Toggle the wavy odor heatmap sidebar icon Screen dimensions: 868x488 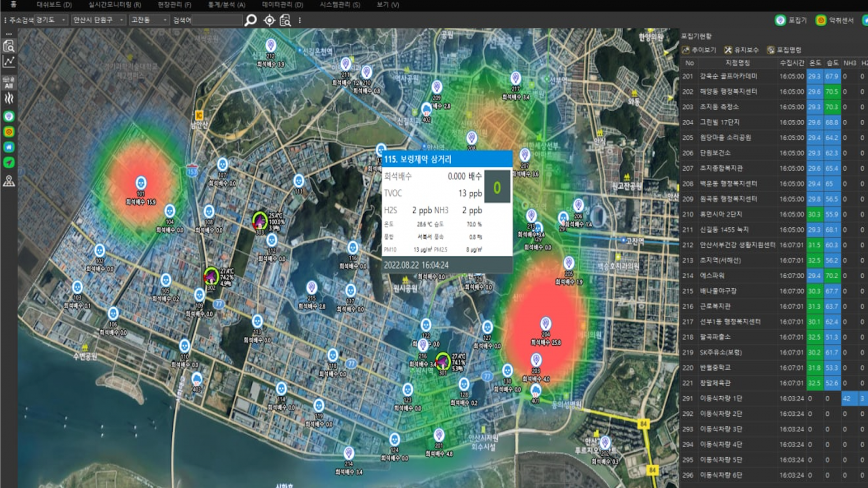[x=9, y=99]
